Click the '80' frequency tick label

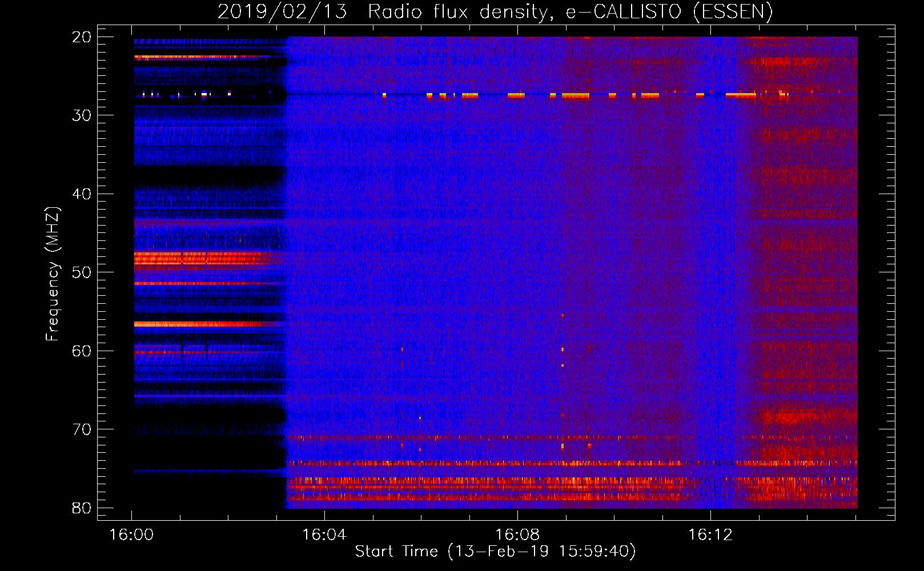[x=82, y=508]
